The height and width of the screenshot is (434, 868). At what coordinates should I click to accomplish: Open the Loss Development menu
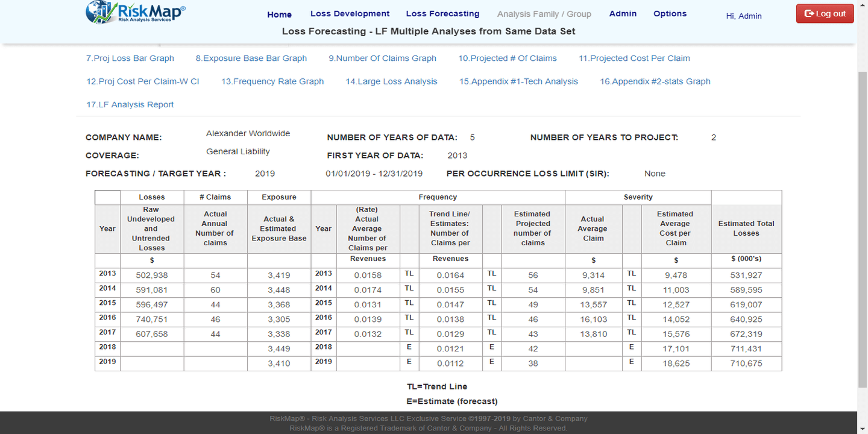[350, 14]
